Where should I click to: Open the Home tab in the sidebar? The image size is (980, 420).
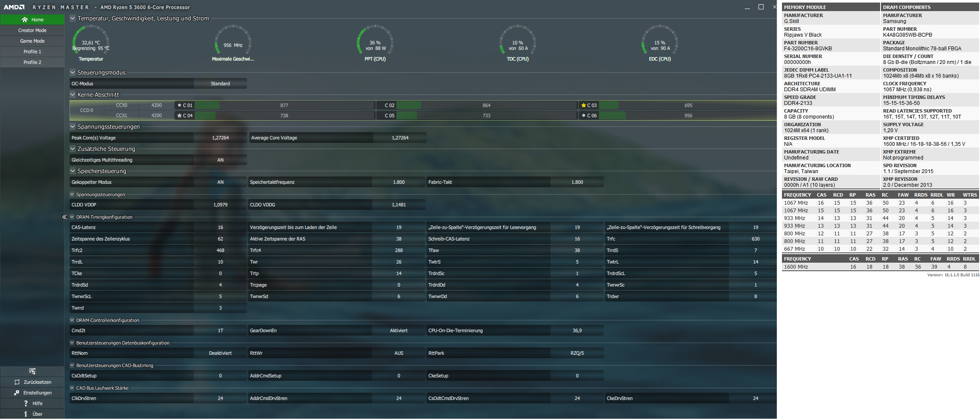[x=32, y=20]
